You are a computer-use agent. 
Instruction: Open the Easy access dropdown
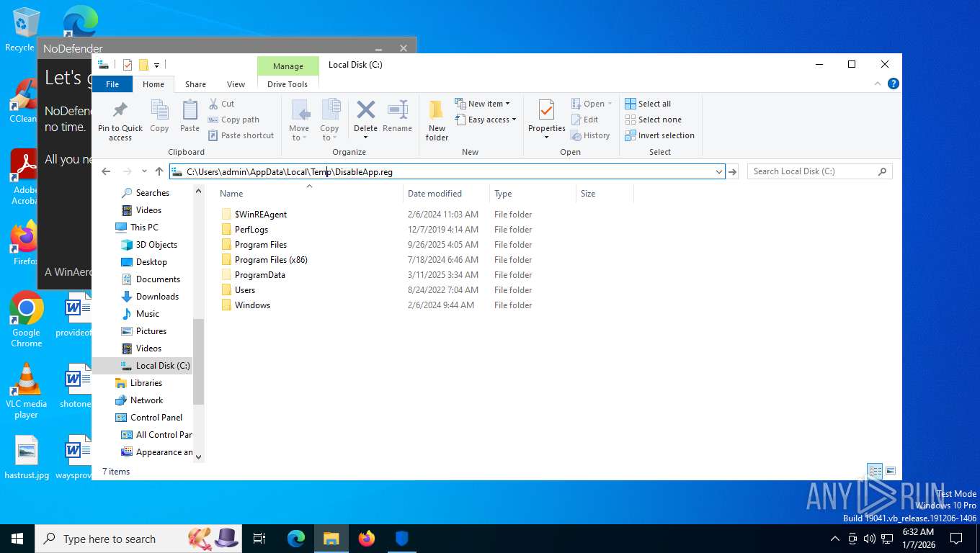click(486, 120)
